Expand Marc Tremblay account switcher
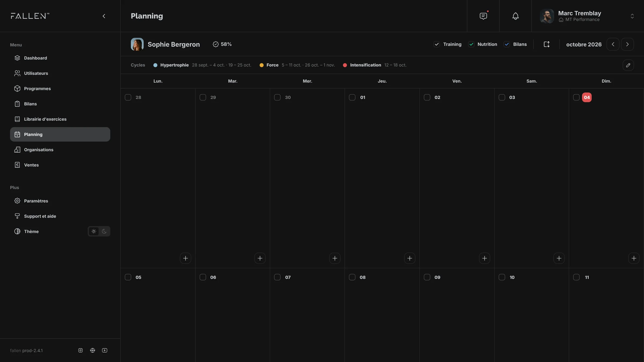The width and height of the screenshot is (644, 362). click(632, 16)
